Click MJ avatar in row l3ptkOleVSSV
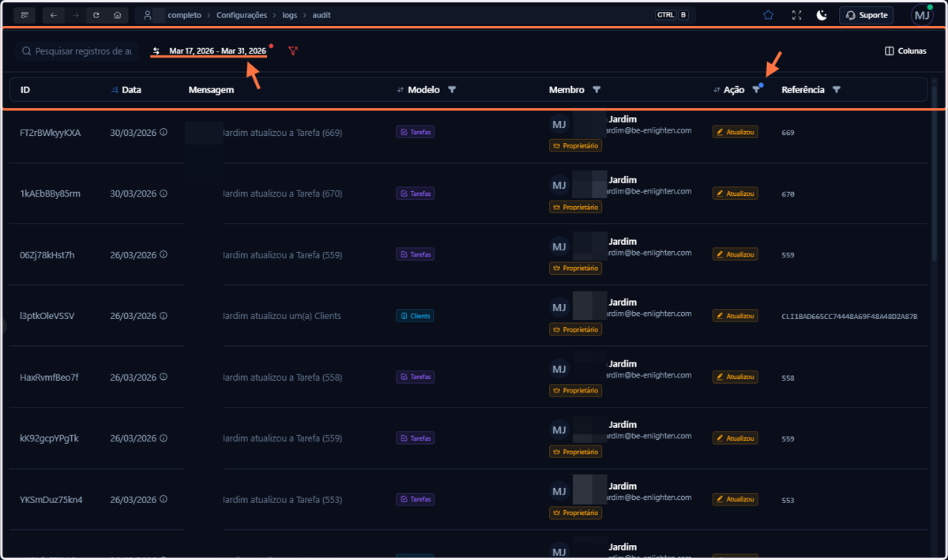This screenshot has height=560, width=948. coord(559,307)
